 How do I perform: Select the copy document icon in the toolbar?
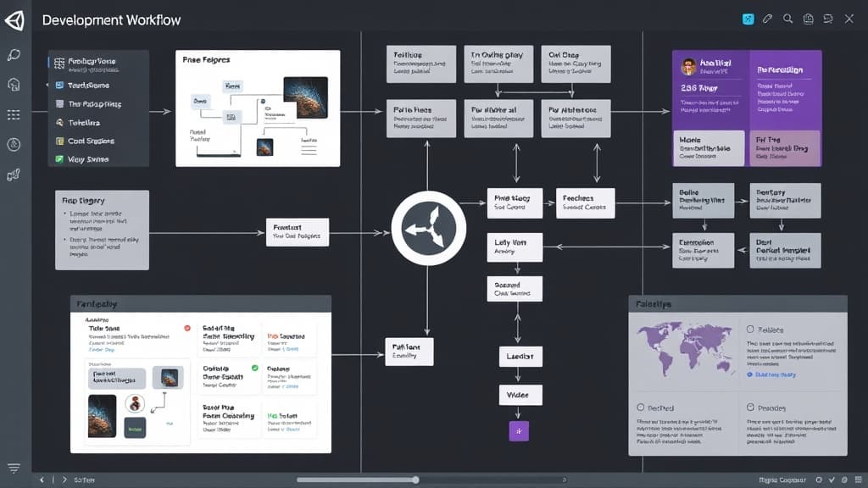(x=808, y=19)
